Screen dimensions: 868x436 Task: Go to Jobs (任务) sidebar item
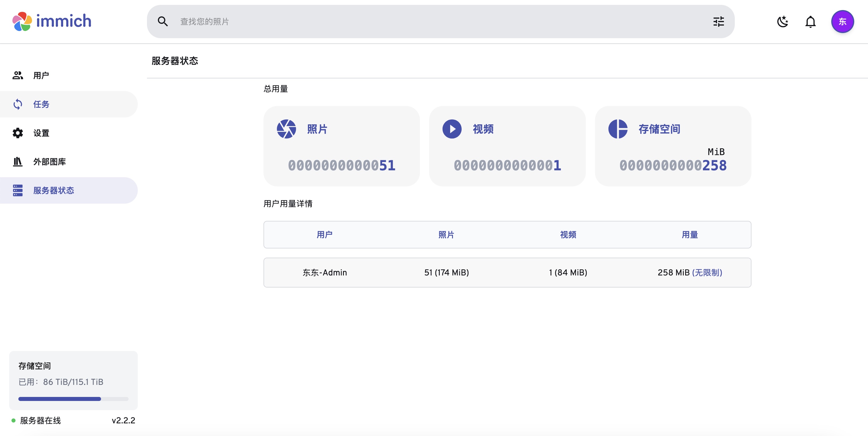(41, 104)
